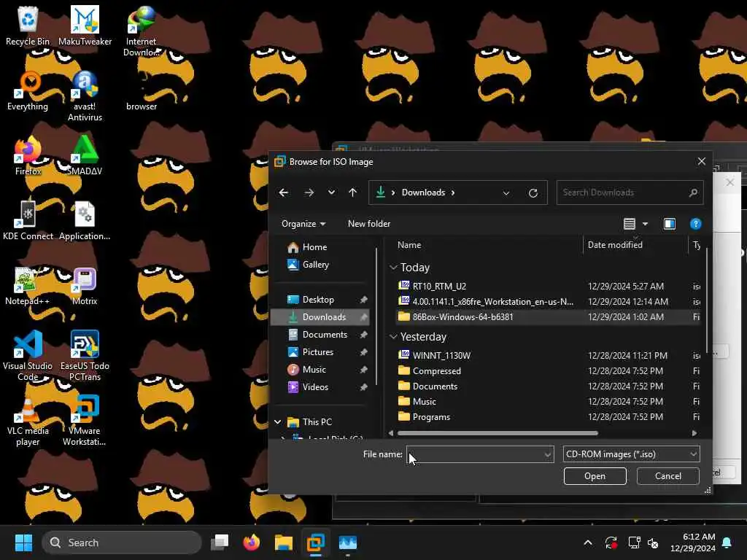Open the Organize menu
Viewport: 747px width, 560px height.
(x=303, y=224)
